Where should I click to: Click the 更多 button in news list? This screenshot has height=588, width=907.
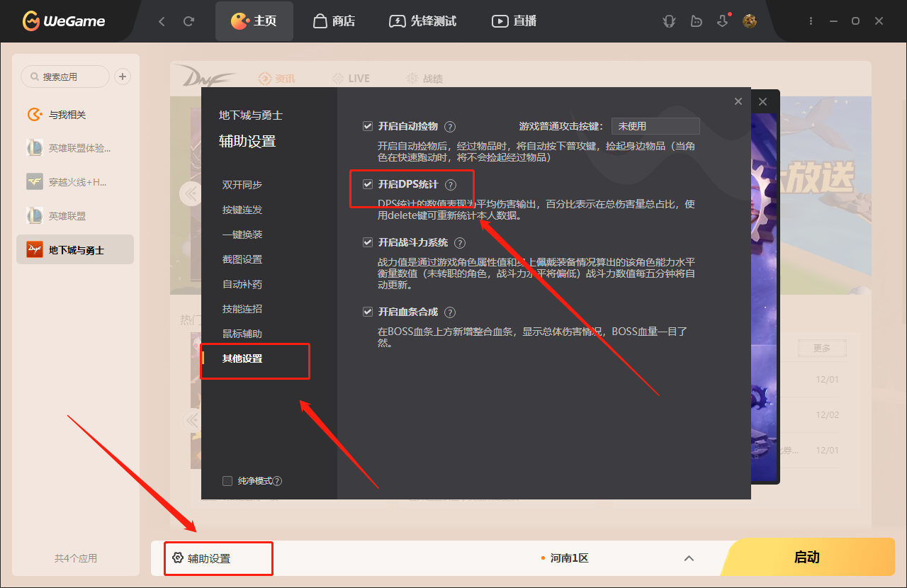click(821, 349)
